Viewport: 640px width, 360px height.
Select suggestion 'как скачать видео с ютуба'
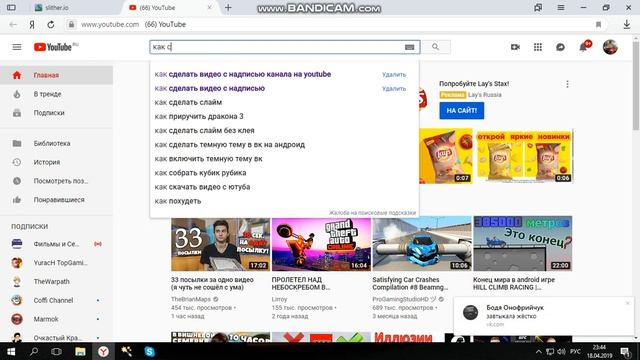(284, 187)
